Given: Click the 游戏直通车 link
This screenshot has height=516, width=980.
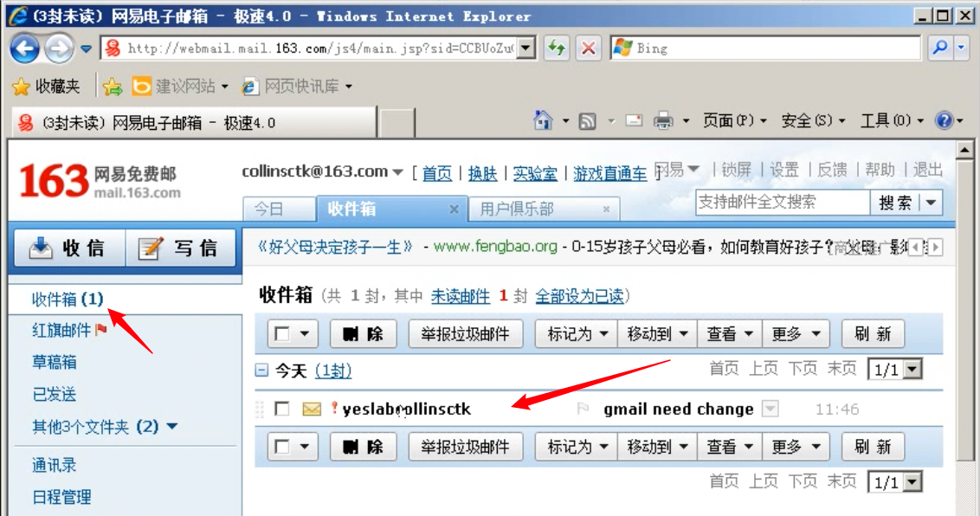Looking at the screenshot, I should coord(610,173).
